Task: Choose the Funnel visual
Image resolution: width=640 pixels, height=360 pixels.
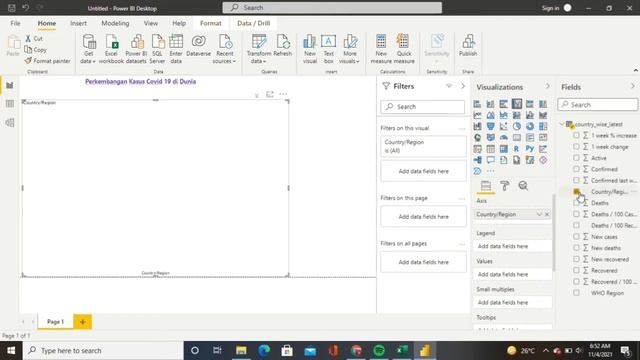Action: tap(490, 127)
